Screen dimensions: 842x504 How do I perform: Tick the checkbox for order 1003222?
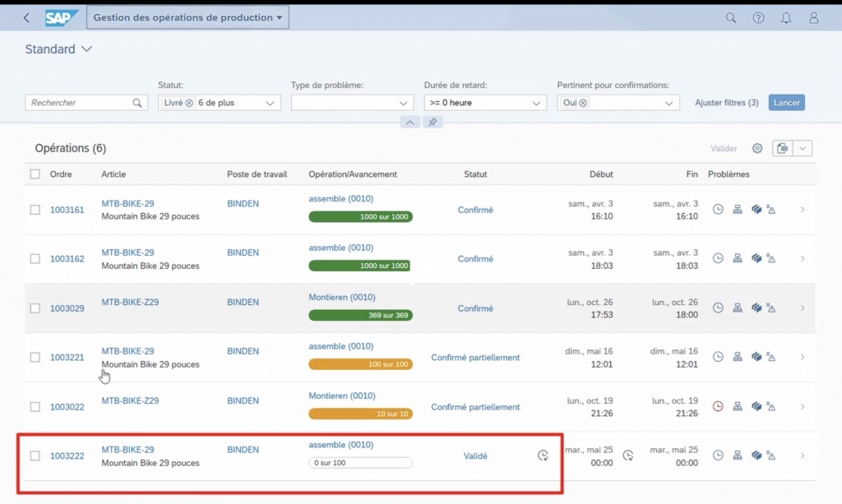click(x=35, y=455)
